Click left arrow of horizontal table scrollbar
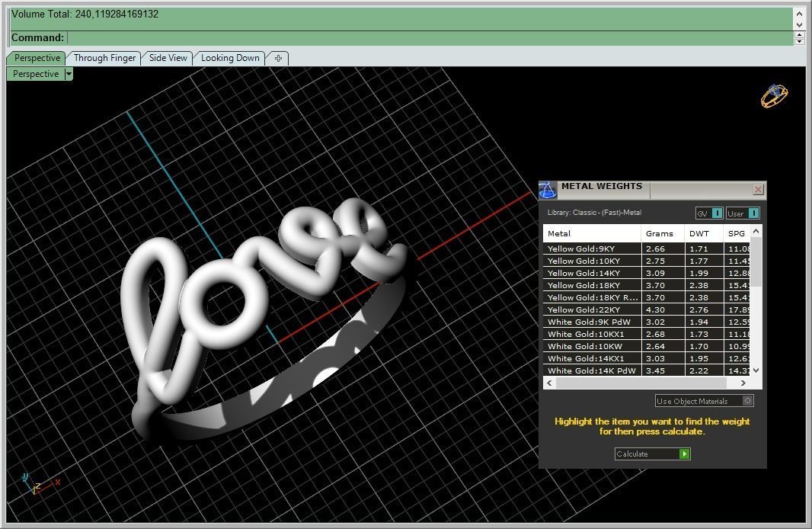 tap(549, 383)
